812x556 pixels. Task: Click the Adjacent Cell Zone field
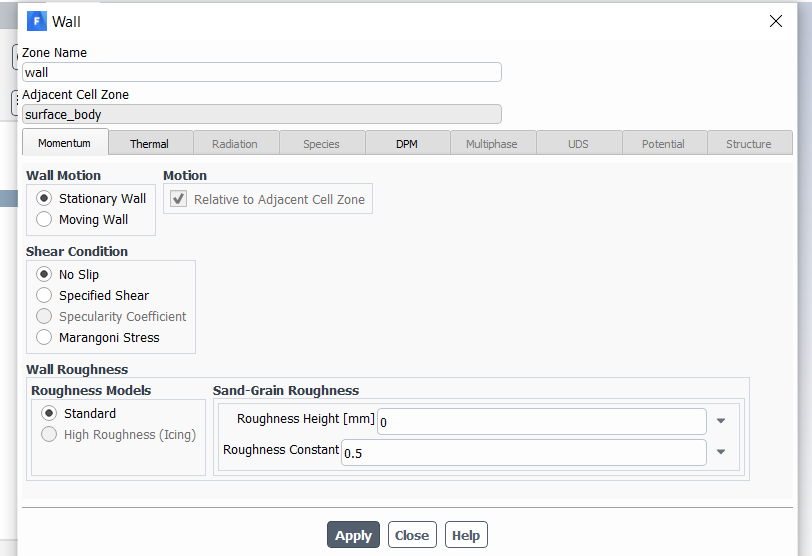262,114
